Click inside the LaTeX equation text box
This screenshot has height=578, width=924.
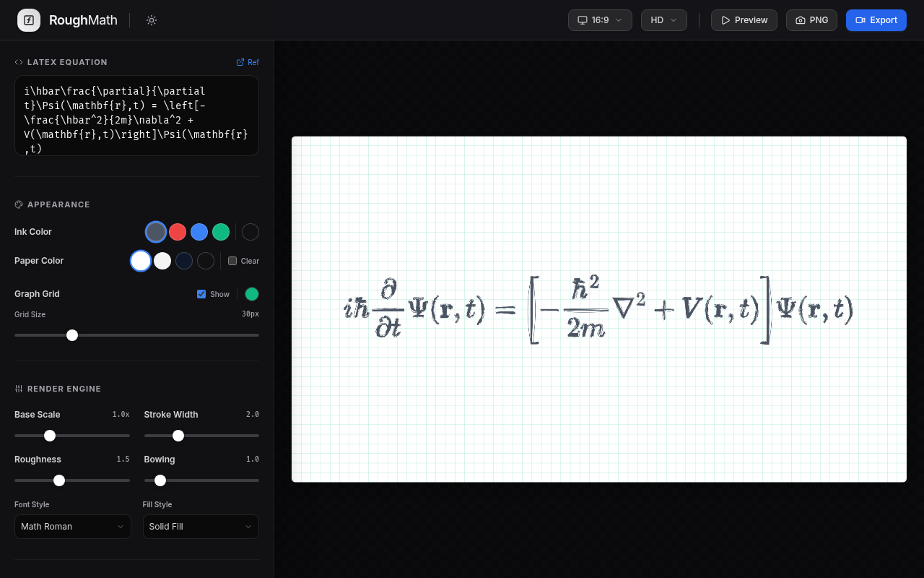click(136, 116)
